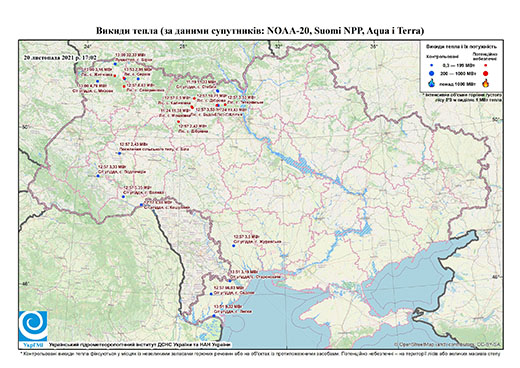Viewport: 520px width, 368px height.
Task: Click the blue marker labeled 32,33 МВт
Action: click(x=115, y=64)
